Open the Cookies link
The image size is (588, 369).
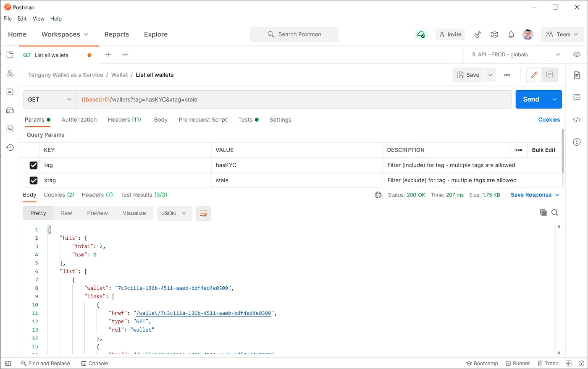tap(549, 120)
